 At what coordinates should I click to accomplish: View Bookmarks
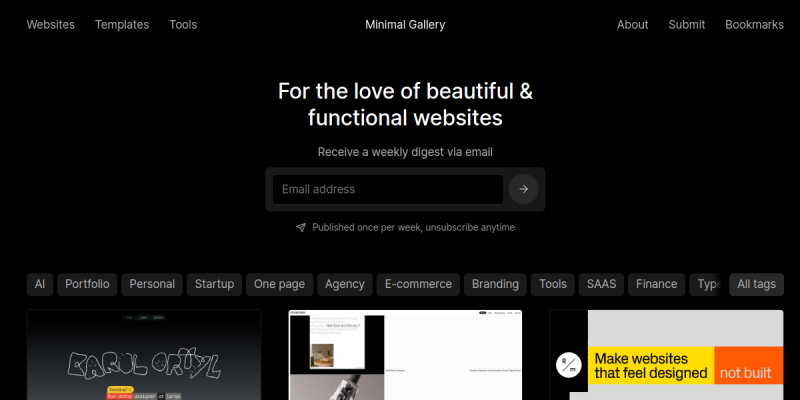click(755, 24)
